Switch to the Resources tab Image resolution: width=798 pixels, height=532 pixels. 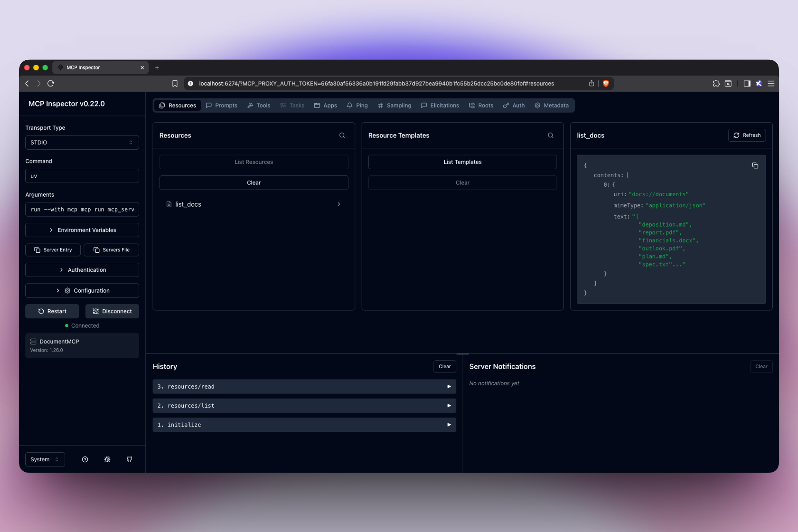(x=177, y=106)
